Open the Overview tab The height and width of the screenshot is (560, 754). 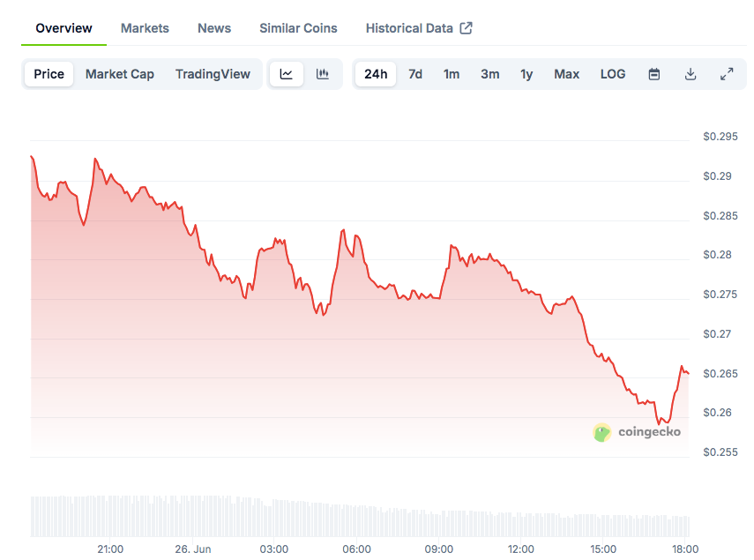click(64, 28)
